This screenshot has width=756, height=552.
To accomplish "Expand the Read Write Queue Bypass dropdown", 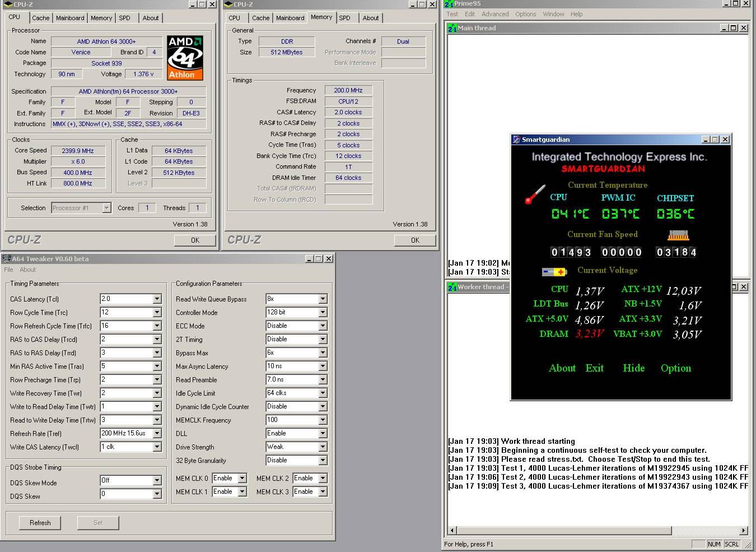I will (323, 299).
